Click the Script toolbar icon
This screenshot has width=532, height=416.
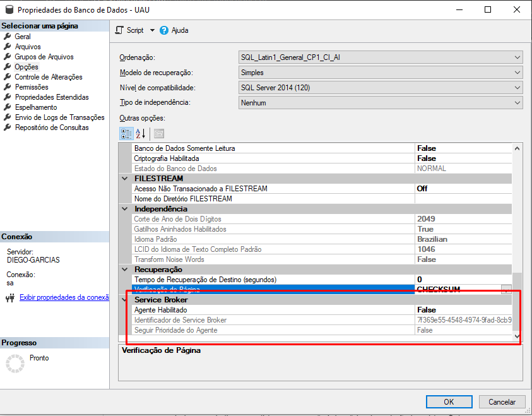pyautogui.click(x=120, y=30)
